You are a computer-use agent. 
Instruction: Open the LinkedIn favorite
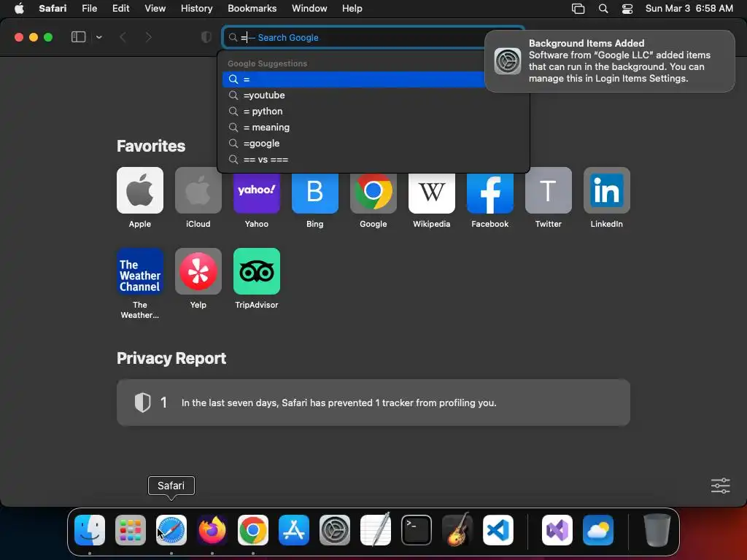tap(606, 190)
